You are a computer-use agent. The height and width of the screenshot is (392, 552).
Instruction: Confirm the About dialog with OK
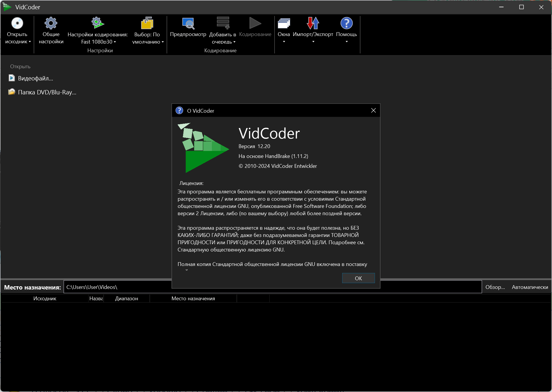(358, 278)
